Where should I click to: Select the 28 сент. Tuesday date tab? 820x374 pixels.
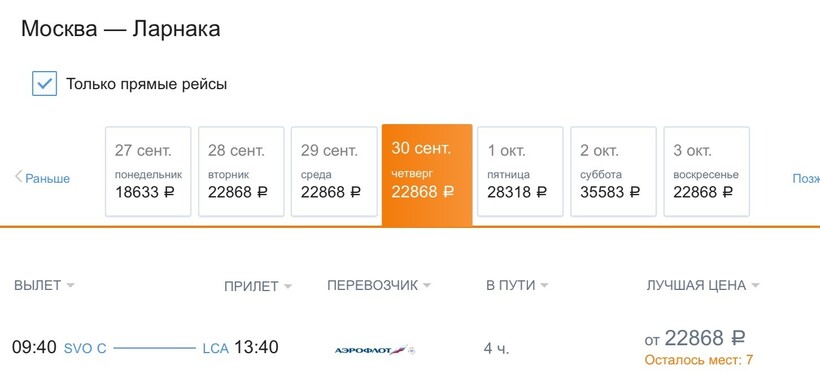241,172
